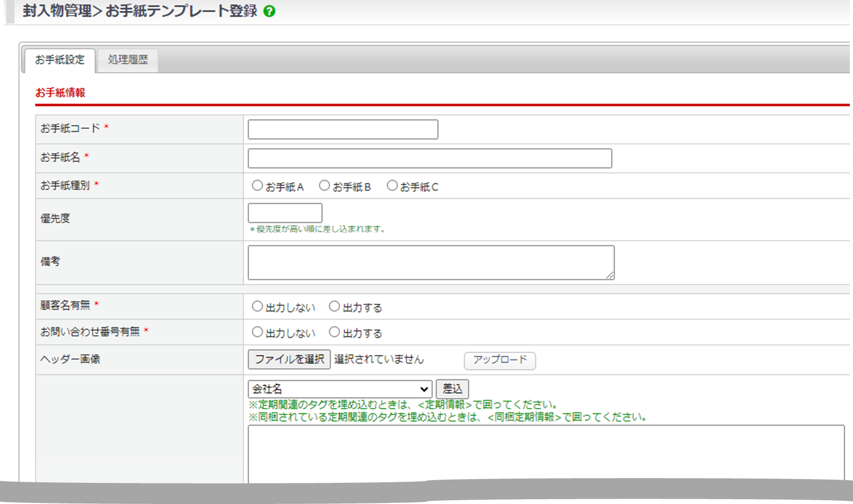The image size is (853, 504).
Task: Open the 会社名 dropdown list
Action: [x=340, y=389]
